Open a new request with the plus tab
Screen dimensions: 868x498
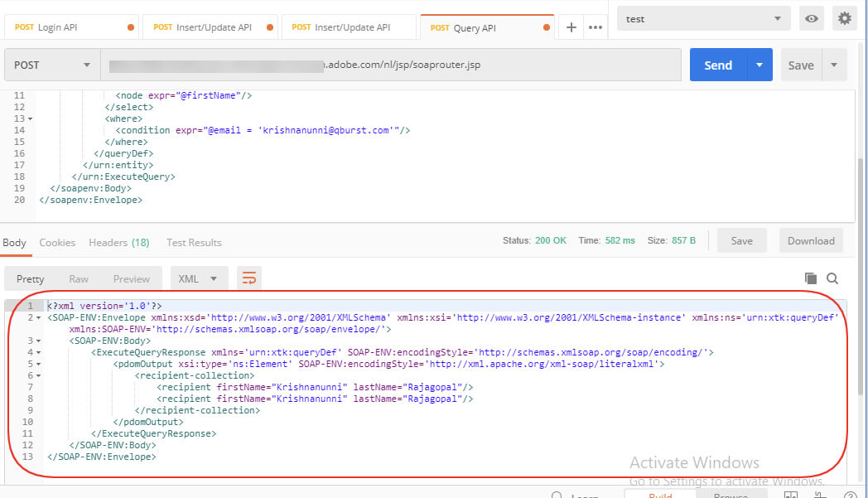tap(571, 27)
